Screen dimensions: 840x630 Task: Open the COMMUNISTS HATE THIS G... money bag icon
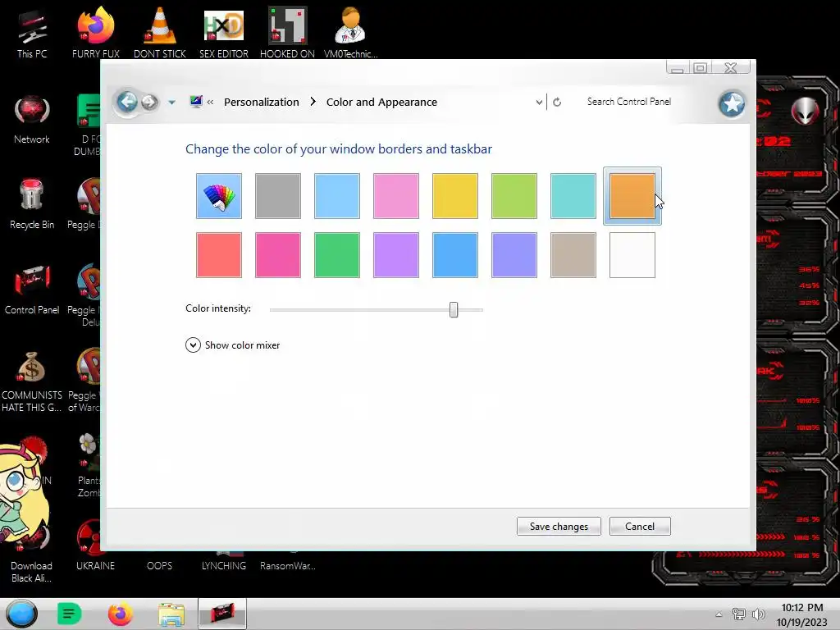coord(32,381)
